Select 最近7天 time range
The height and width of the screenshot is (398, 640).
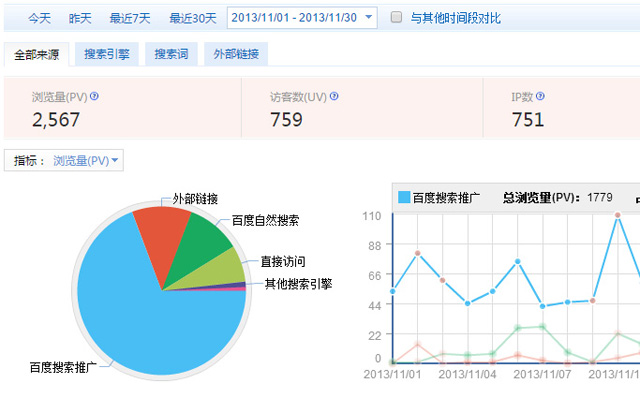click(x=130, y=18)
